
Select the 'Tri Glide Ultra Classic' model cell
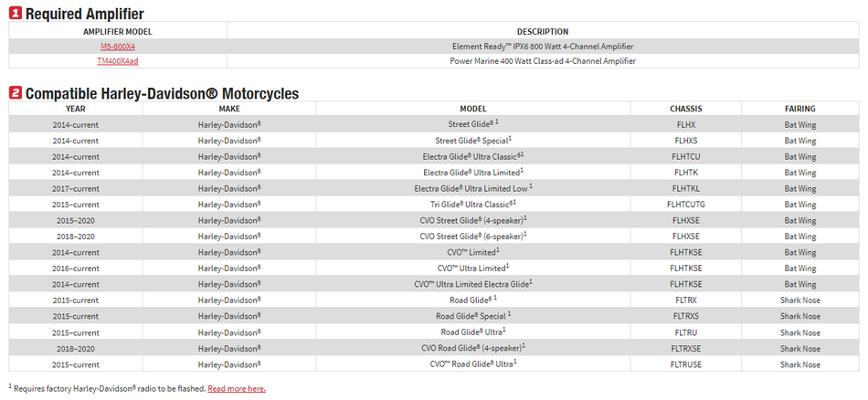tap(473, 205)
